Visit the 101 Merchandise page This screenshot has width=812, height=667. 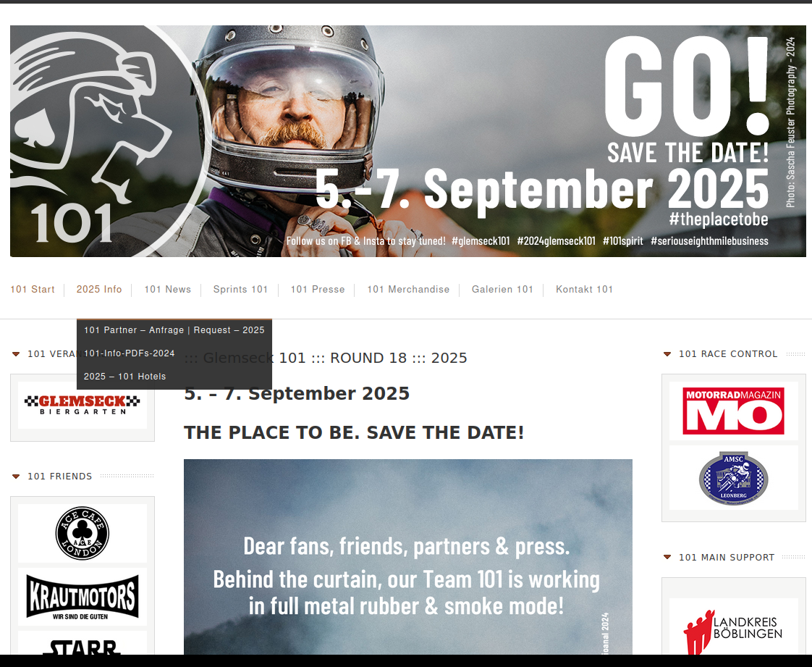(x=408, y=289)
